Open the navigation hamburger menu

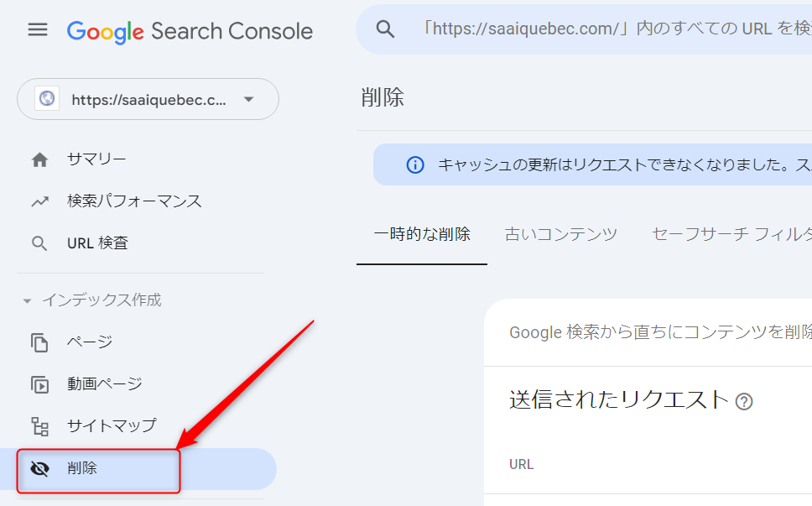[x=37, y=29]
